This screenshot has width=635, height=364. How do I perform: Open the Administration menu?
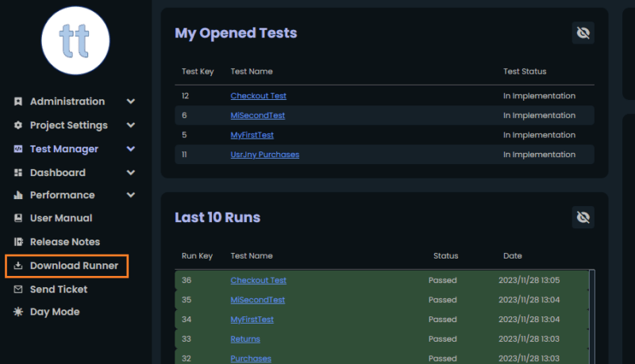[67, 102]
